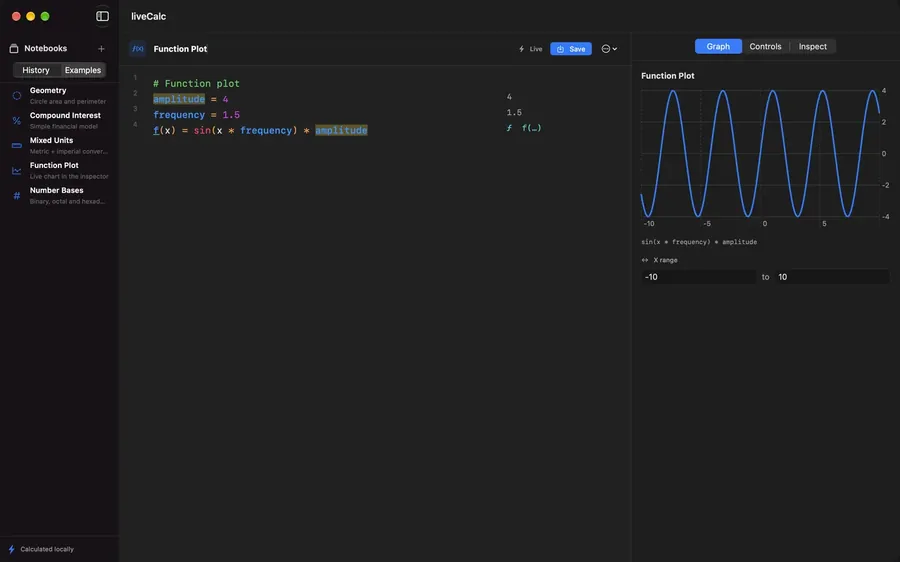Click the result value 4 for amplitude
The height and width of the screenshot is (562, 900).
[509, 97]
